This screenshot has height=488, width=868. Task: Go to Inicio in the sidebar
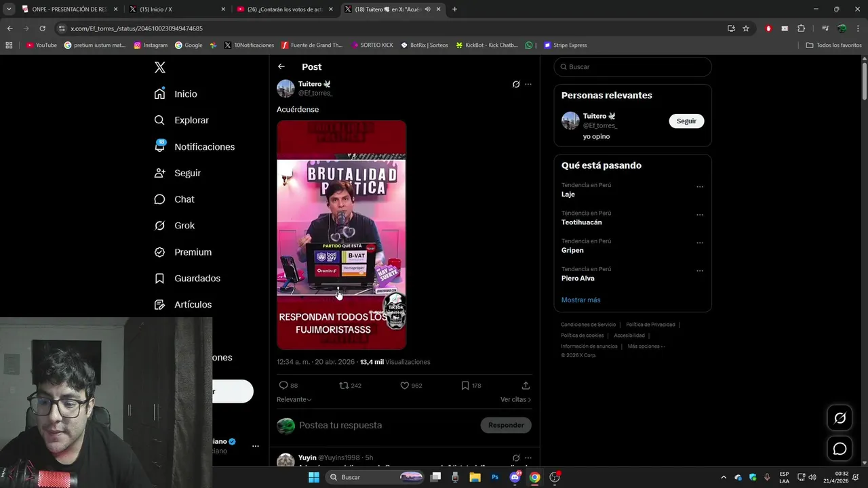click(176, 94)
